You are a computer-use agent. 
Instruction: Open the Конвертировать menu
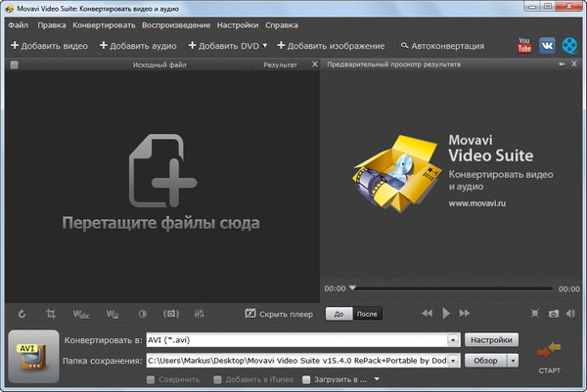click(x=104, y=25)
